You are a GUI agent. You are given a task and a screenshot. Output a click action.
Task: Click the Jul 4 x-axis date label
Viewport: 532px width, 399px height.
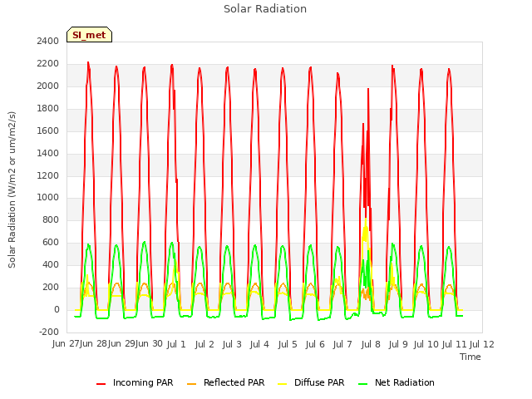pos(259,344)
